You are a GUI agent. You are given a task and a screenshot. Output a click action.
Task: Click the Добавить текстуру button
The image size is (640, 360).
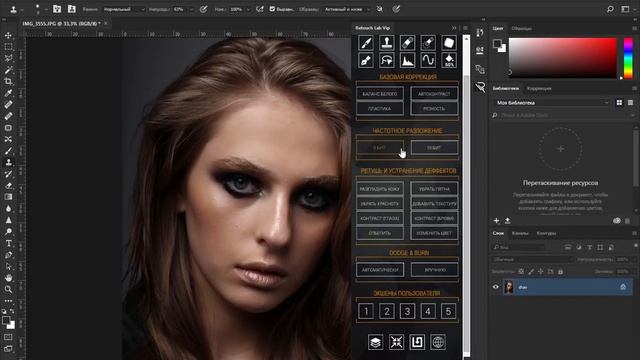tap(434, 204)
